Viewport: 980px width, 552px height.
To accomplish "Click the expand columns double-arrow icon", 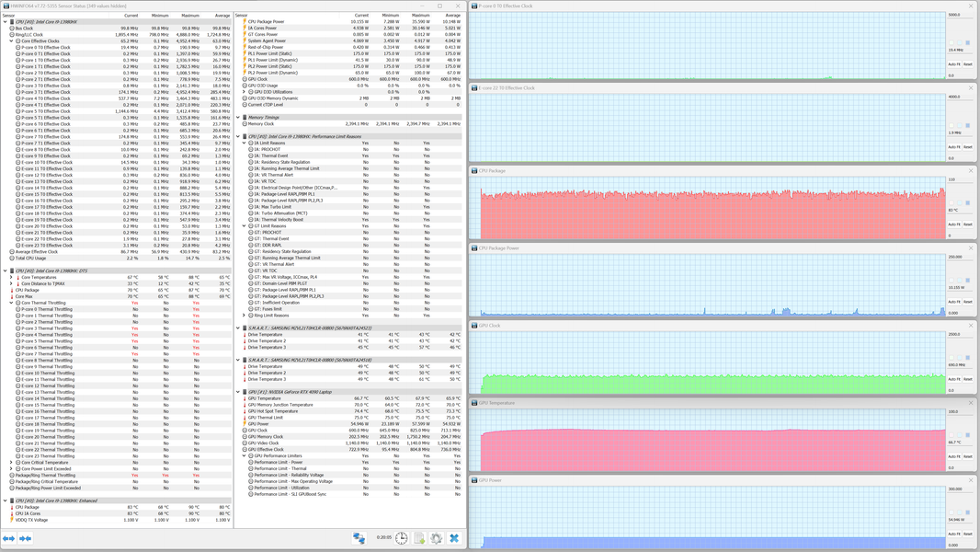I will click(x=9, y=538).
